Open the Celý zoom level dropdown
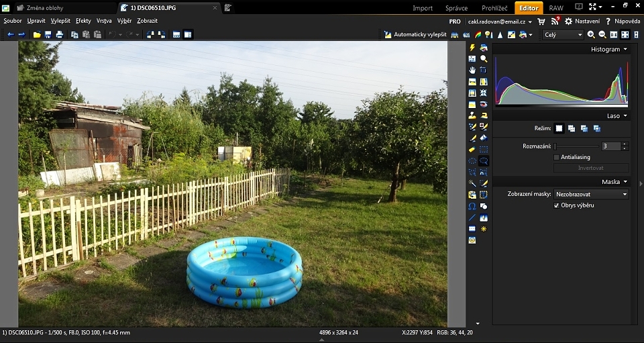 click(563, 35)
